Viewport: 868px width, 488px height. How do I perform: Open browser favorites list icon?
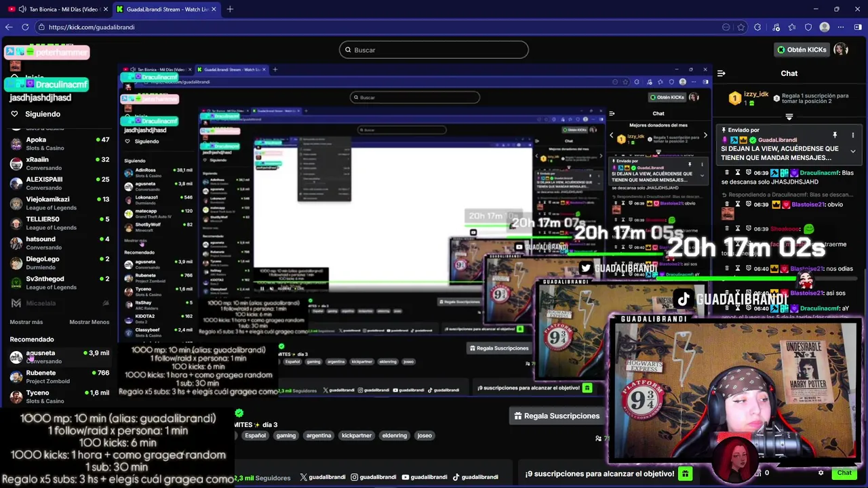point(791,27)
